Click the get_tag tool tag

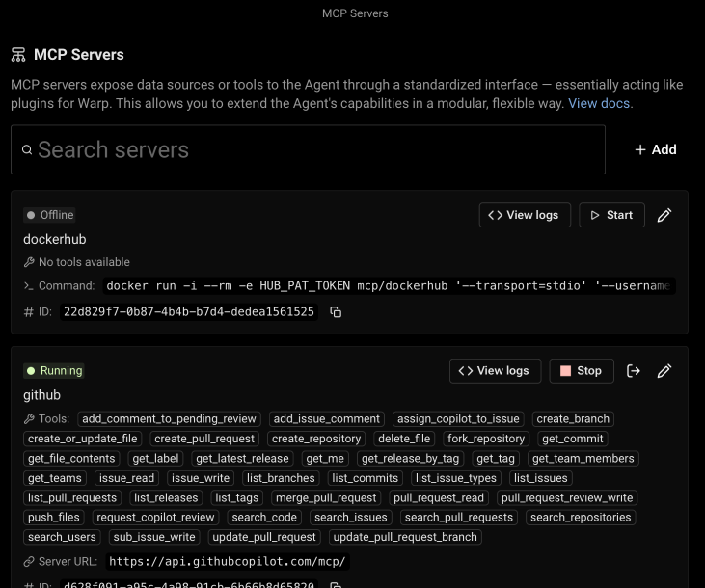[496, 459]
